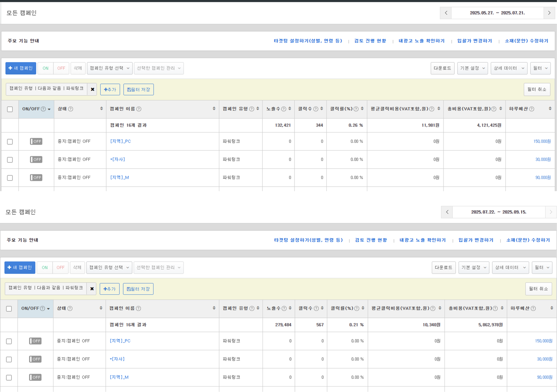Open 검토 진행 현황 link in upper guide bar

point(370,41)
